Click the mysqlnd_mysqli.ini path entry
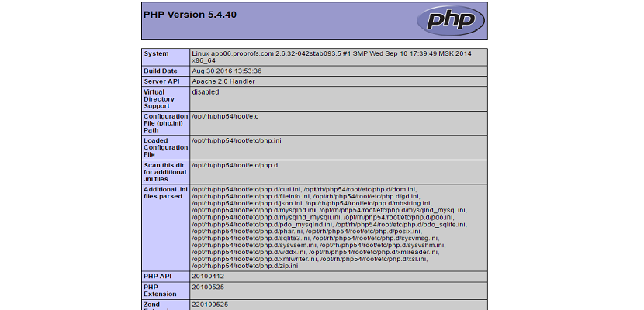 (266, 217)
